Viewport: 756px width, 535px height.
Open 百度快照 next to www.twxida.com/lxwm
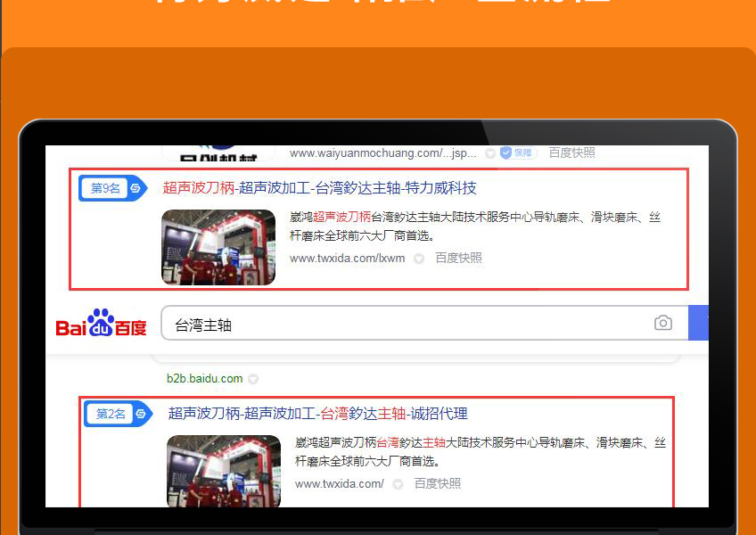[x=458, y=258]
